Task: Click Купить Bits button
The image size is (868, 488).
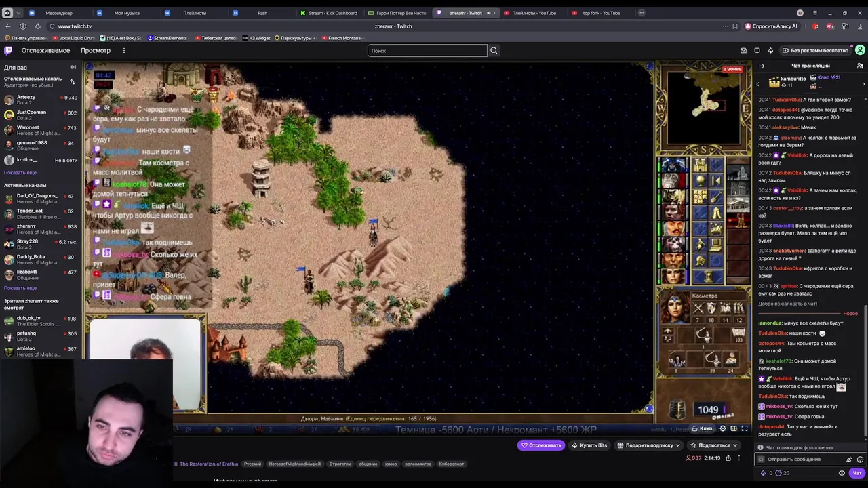Action: pos(589,445)
